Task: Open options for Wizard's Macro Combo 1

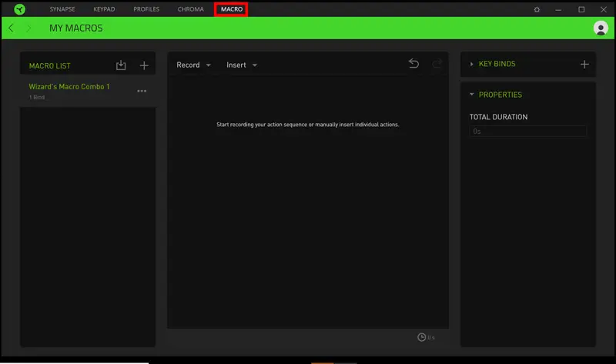Action: tap(142, 91)
